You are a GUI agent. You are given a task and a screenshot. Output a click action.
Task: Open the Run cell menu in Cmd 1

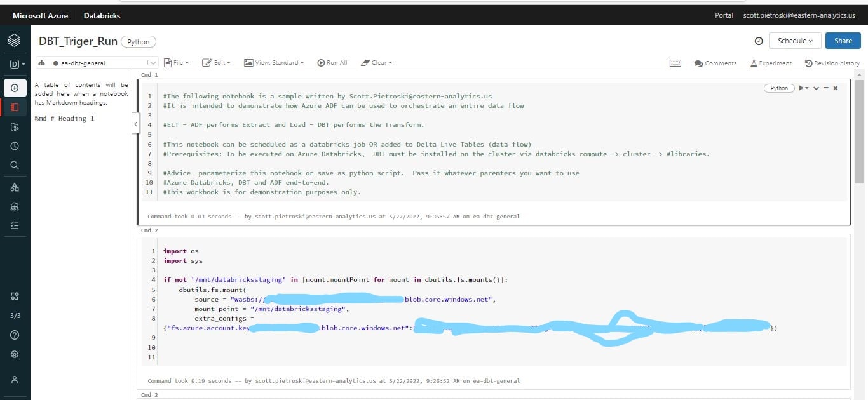tap(804, 88)
